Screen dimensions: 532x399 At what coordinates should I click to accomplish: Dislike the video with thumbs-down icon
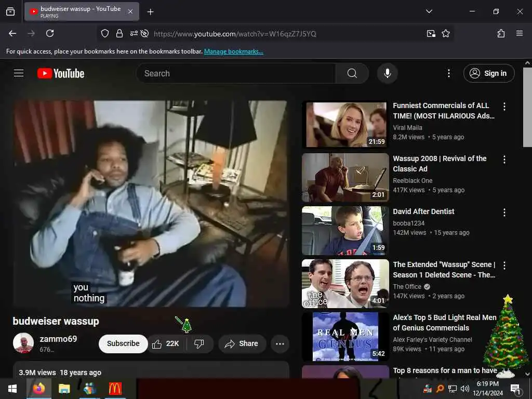(x=199, y=344)
